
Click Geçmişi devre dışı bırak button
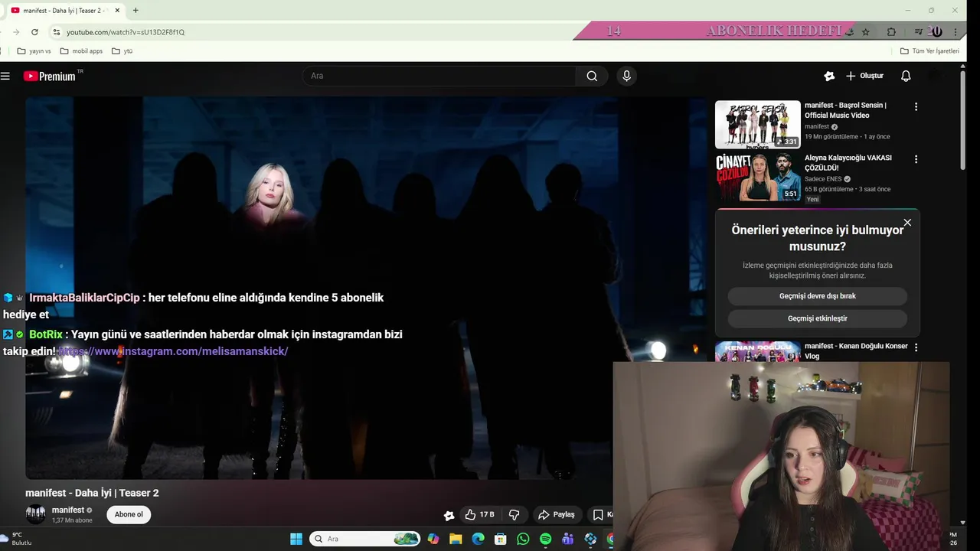[817, 296]
